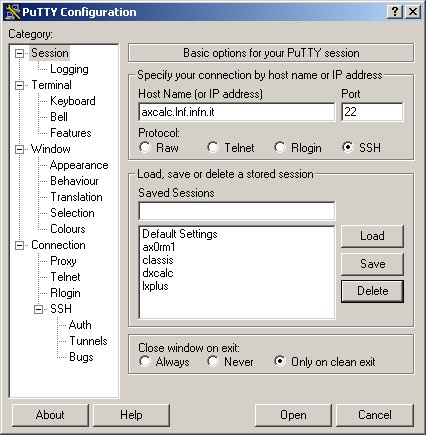Open the Bugs settings category
This screenshot has height=435, width=426.
(x=81, y=357)
